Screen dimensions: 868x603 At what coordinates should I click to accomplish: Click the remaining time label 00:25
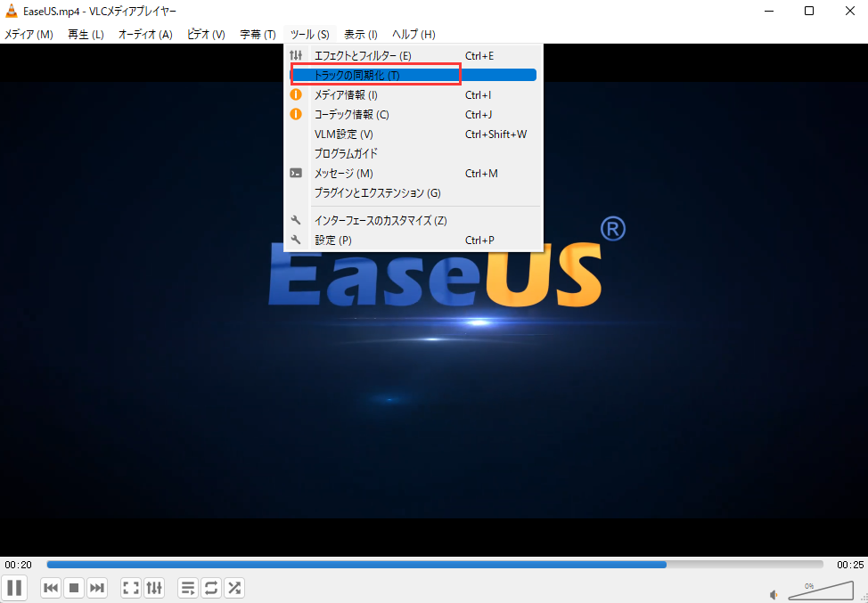coord(849,565)
